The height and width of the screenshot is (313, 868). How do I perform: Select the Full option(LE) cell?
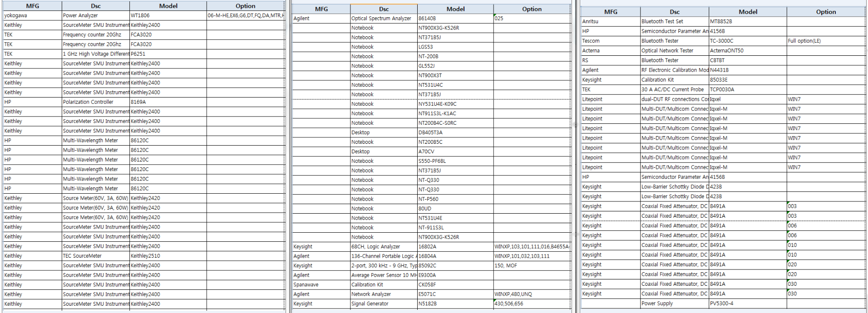804,41
